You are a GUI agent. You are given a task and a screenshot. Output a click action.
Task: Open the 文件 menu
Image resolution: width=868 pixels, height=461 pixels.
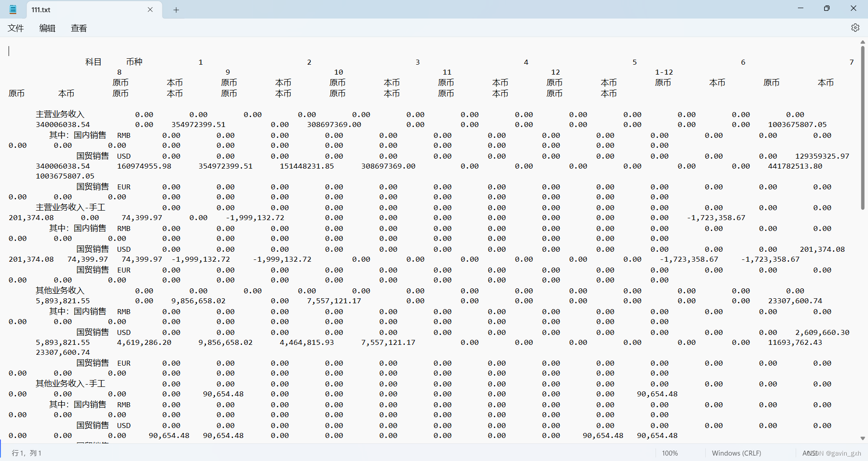click(x=16, y=28)
